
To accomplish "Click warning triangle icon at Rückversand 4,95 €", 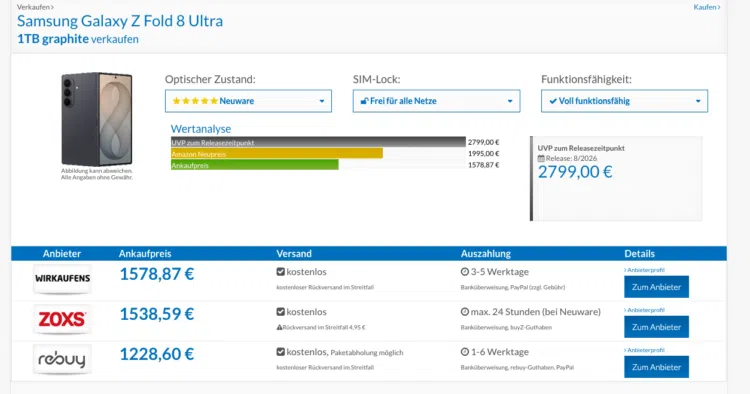I will 279,328.
